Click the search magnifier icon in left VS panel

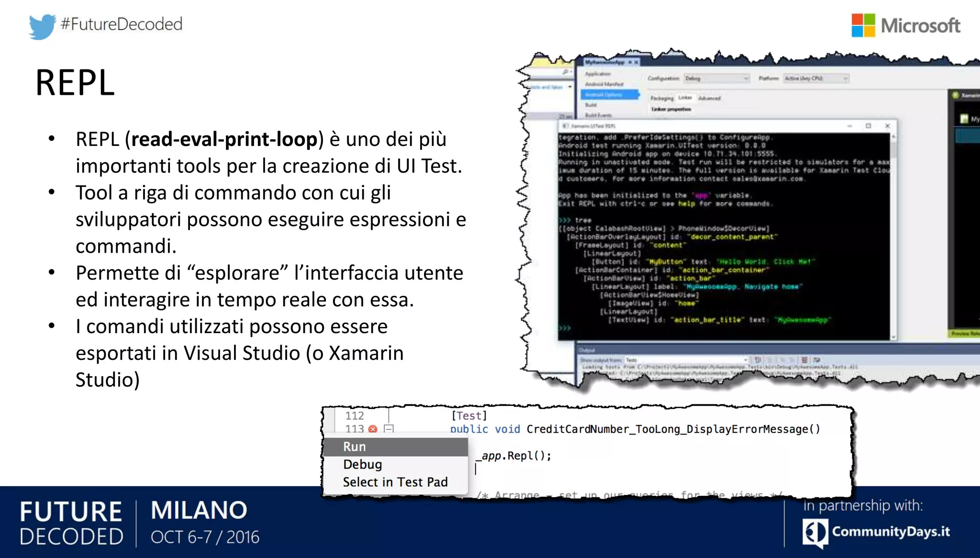coord(566,72)
